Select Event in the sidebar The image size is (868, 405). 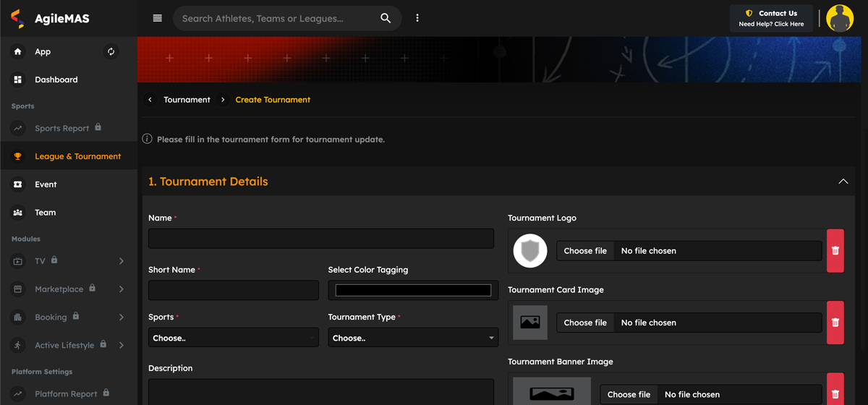[x=46, y=184]
